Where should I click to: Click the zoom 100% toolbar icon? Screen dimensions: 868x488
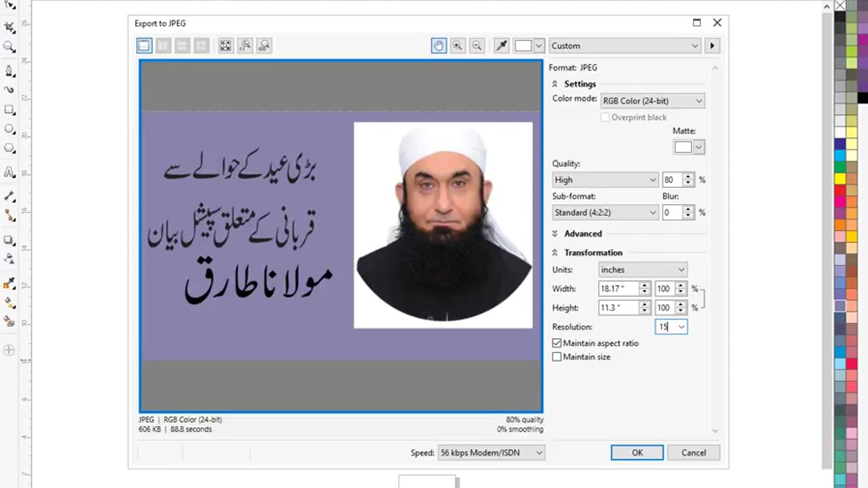264,45
